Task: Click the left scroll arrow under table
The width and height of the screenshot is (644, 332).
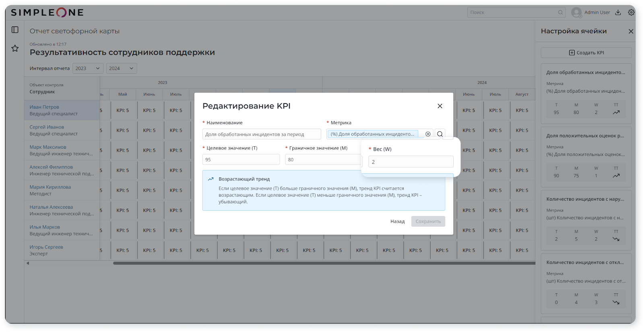Action: (28, 263)
